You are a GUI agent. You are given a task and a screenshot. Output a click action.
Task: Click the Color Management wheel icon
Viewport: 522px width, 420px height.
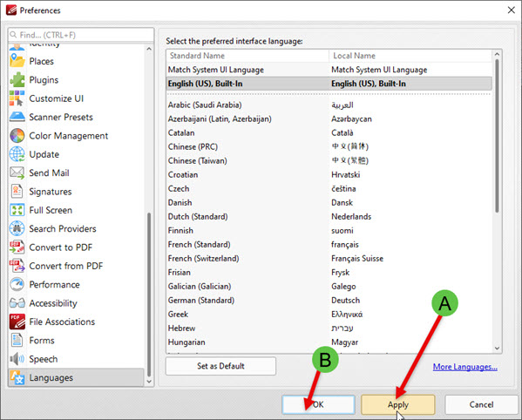17,136
